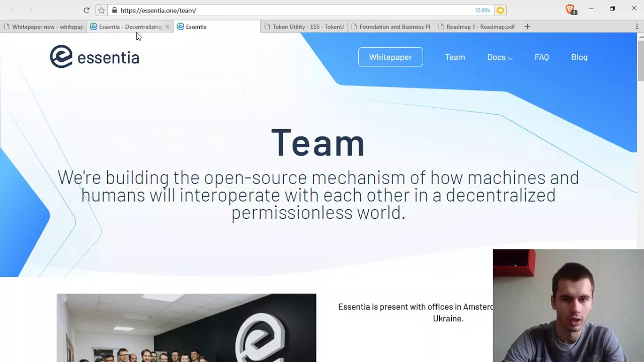Click the yellow rewards badge in address bar

pos(500,10)
